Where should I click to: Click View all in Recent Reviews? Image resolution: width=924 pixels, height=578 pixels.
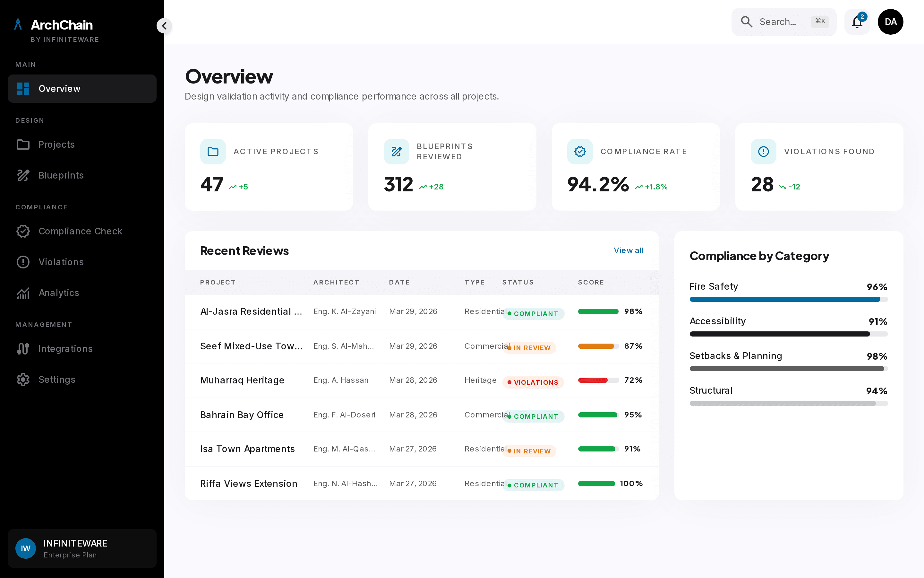tap(628, 250)
